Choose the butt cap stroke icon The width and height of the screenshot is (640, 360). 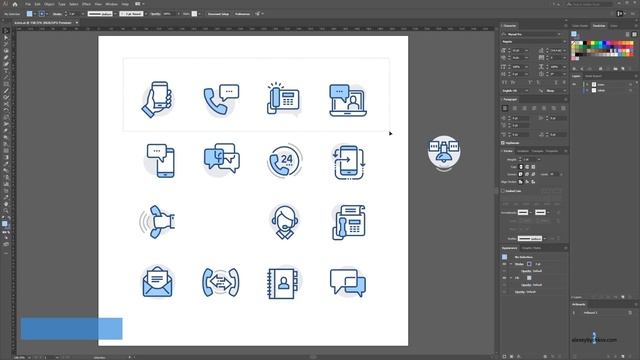[521, 167]
